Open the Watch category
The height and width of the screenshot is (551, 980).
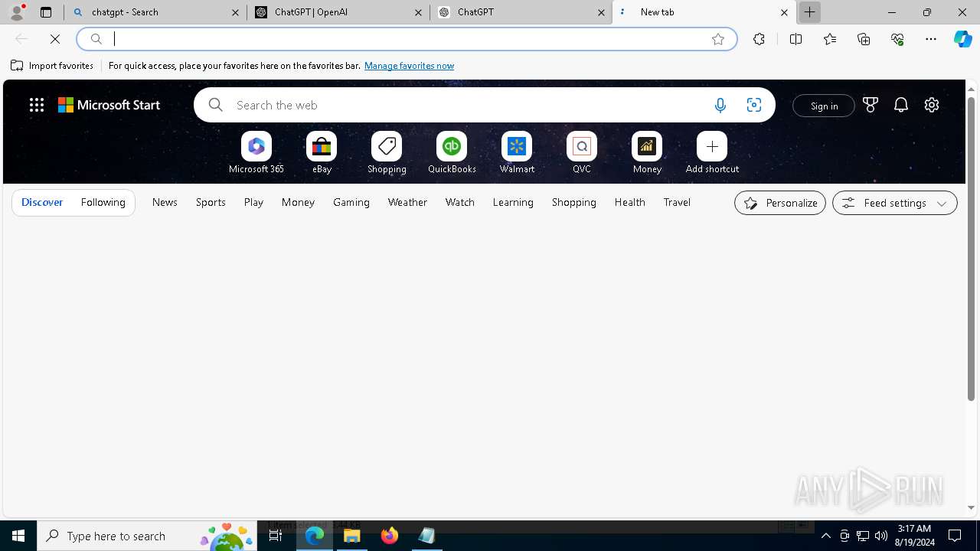[x=460, y=203]
